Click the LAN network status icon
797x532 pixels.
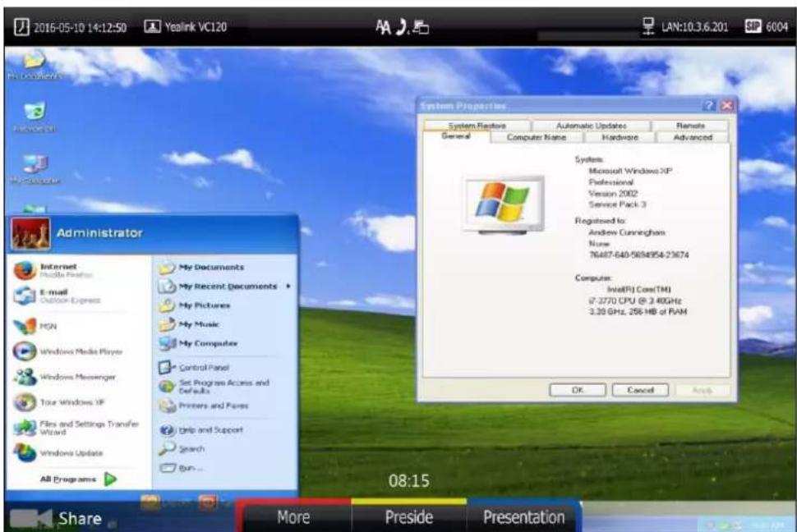(648, 26)
